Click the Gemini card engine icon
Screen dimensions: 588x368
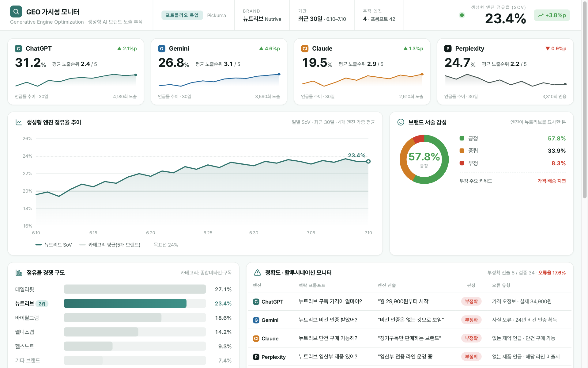(161, 48)
